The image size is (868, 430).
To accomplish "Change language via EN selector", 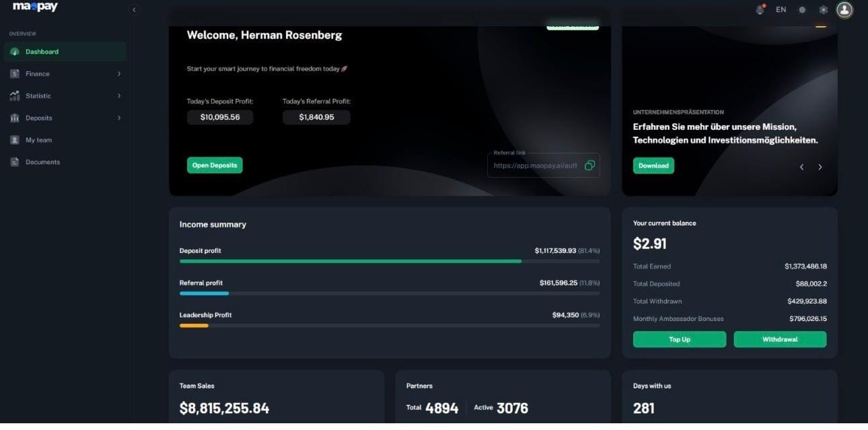I will tap(781, 9).
